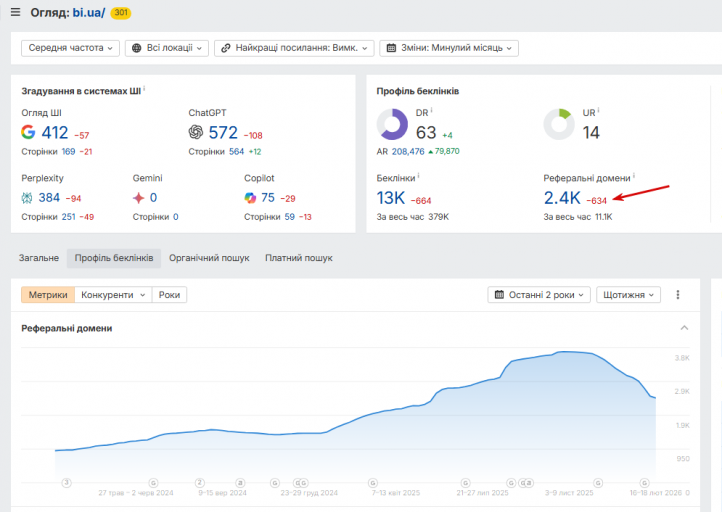Open the Всі локації dropdown

click(x=167, y=48)
